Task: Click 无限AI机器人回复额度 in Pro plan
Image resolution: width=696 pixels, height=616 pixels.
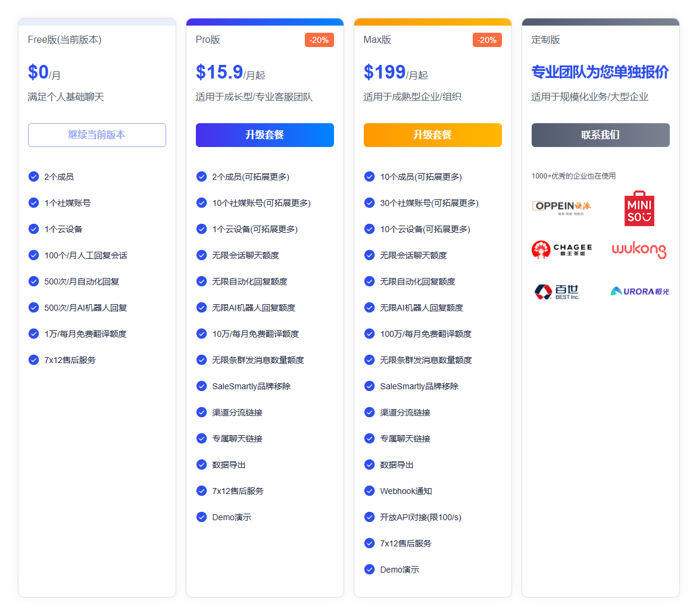Action: (254, 308)
